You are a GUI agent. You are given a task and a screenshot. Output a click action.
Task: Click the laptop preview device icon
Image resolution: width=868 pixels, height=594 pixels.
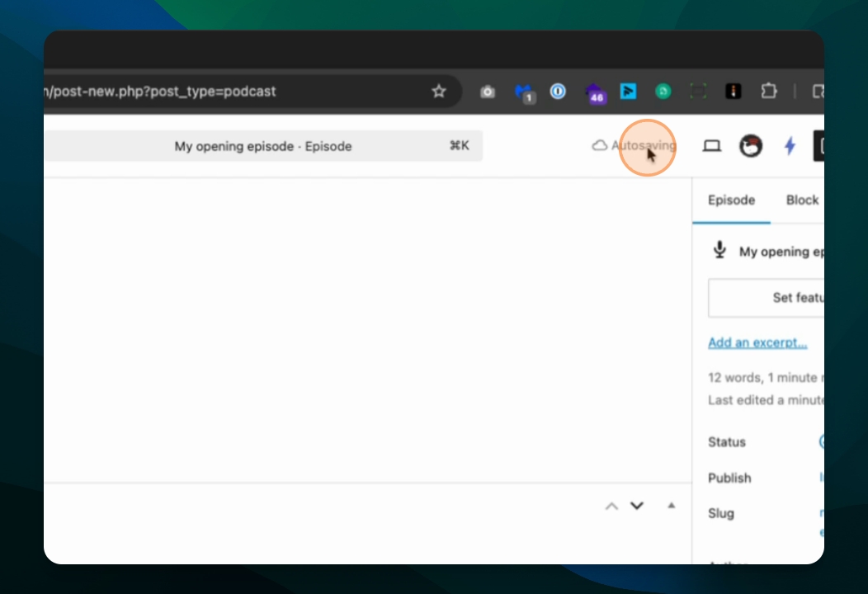click(x=712, y=146)
